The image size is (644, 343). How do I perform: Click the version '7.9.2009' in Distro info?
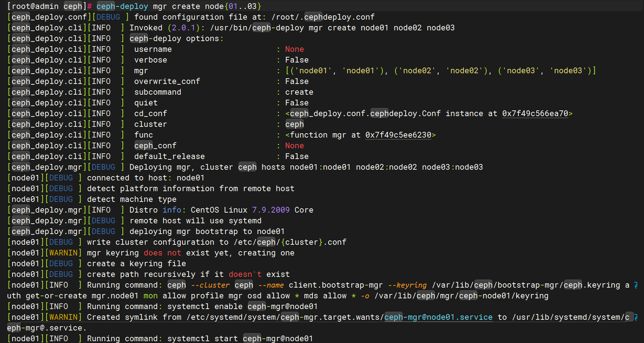[x=271, y=210]
